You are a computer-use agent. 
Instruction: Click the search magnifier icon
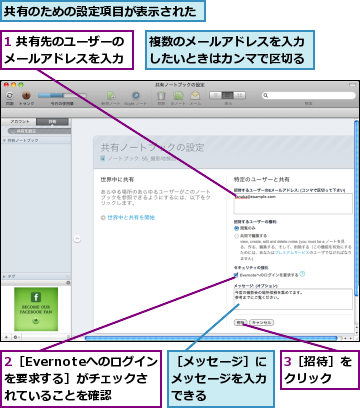266,96
